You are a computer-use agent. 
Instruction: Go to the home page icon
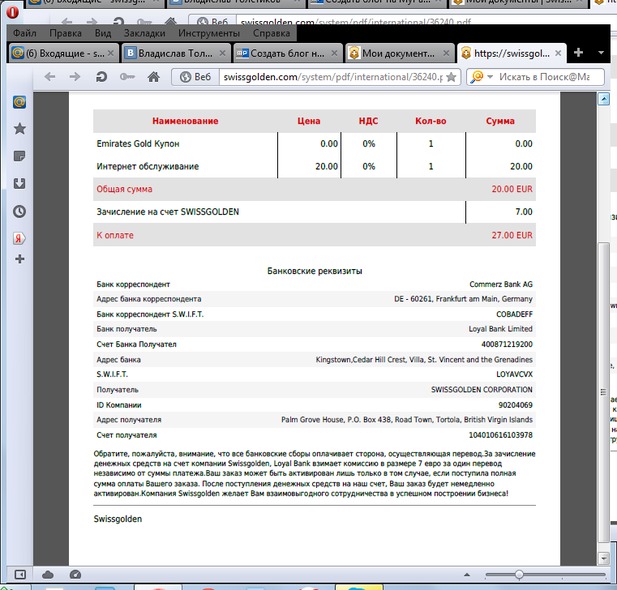153,76
